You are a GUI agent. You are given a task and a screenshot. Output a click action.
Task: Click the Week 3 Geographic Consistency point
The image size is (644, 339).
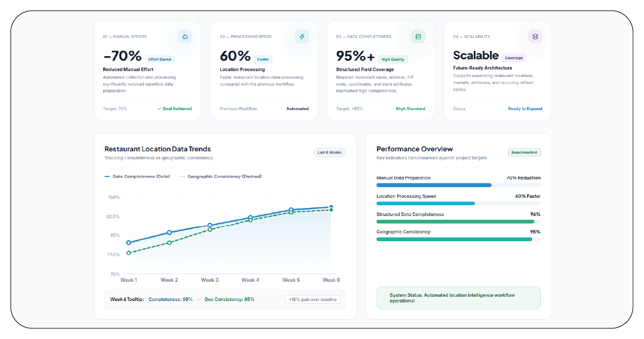pos(210,229)
